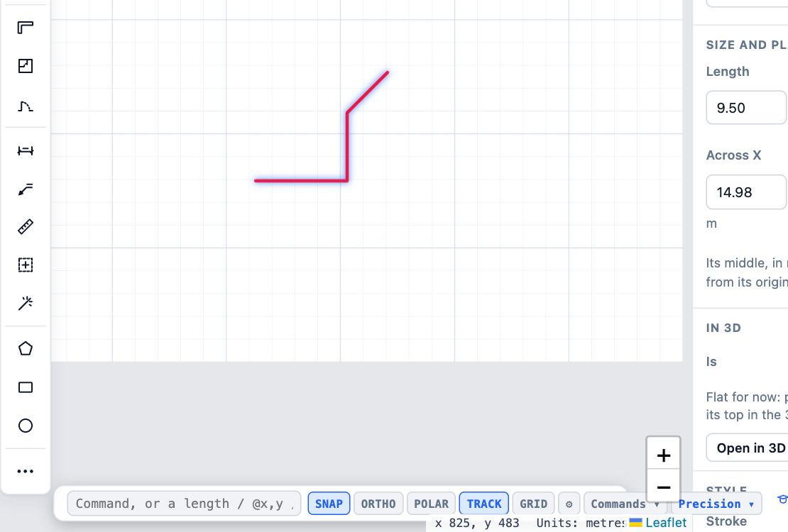This screenshot has width=788, height=532.
Task: Toggle TRACK mode off
Action: pos(484,504)
